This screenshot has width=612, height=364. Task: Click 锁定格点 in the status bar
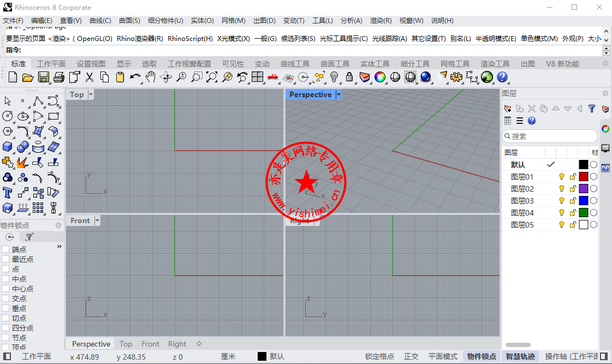click(379, 356)
